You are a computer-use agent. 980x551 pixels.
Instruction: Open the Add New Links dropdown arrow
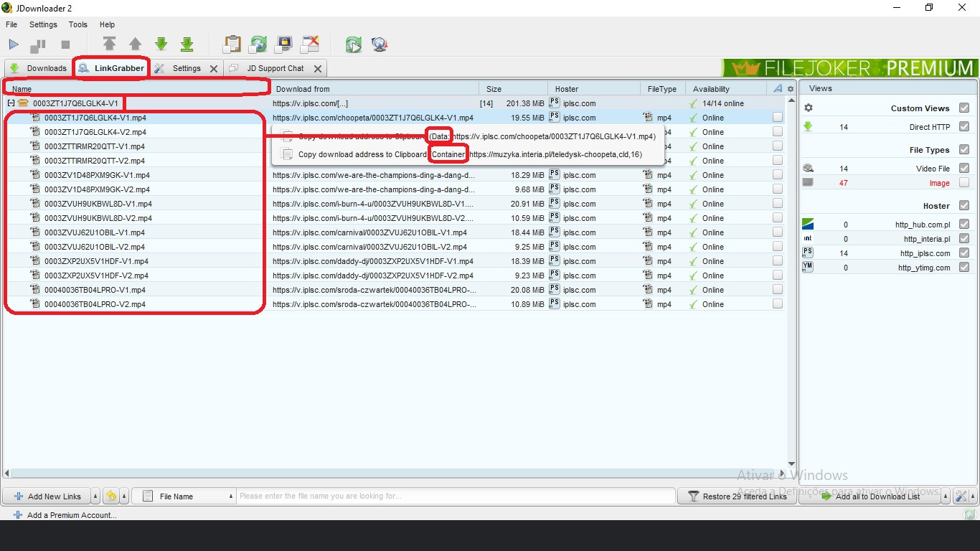point(97,496)
